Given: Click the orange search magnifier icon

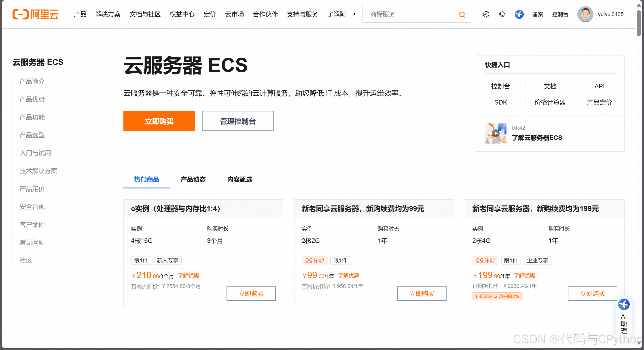Looking at the screenshot, I should click(x=462, y=15).
